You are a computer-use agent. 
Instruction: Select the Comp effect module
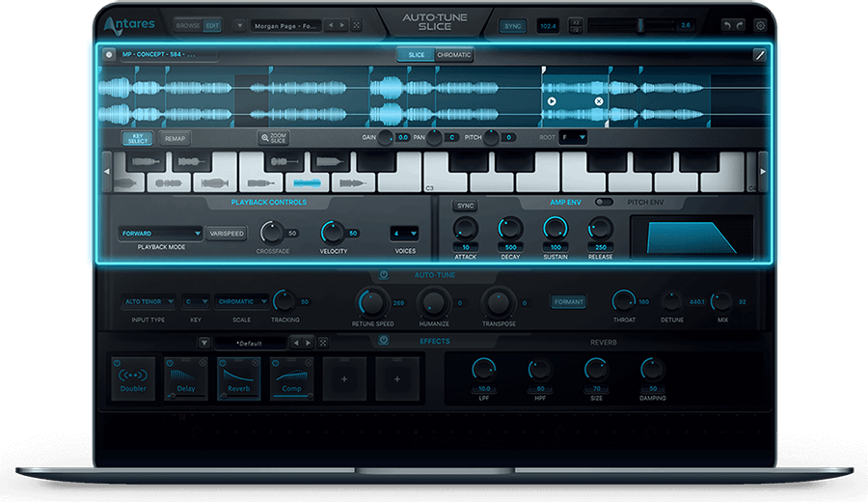tap(291, 379)
